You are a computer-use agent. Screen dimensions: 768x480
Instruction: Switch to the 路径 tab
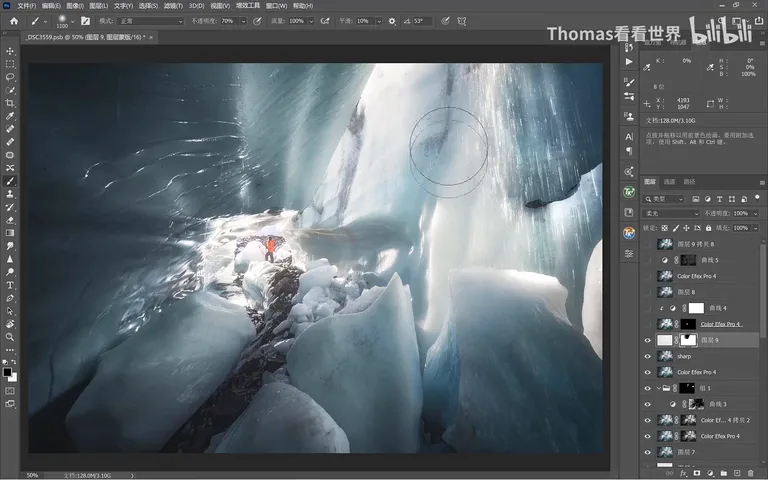pos(690,182)
